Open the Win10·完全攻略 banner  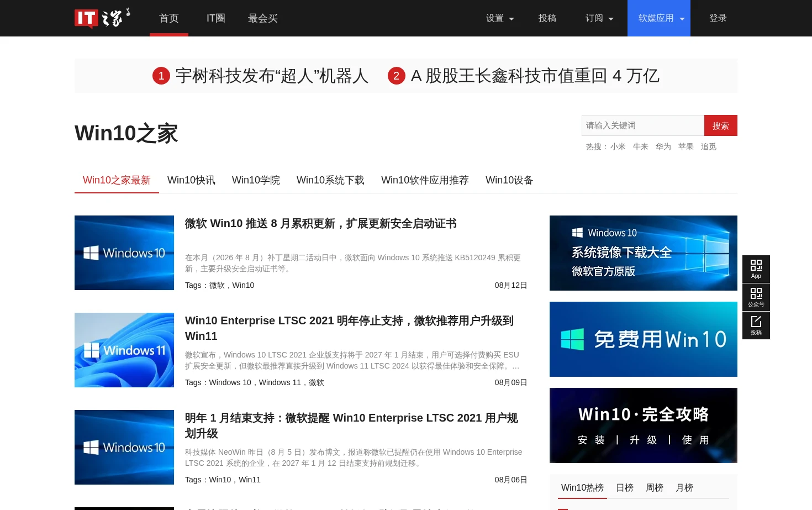click(644, 425)
